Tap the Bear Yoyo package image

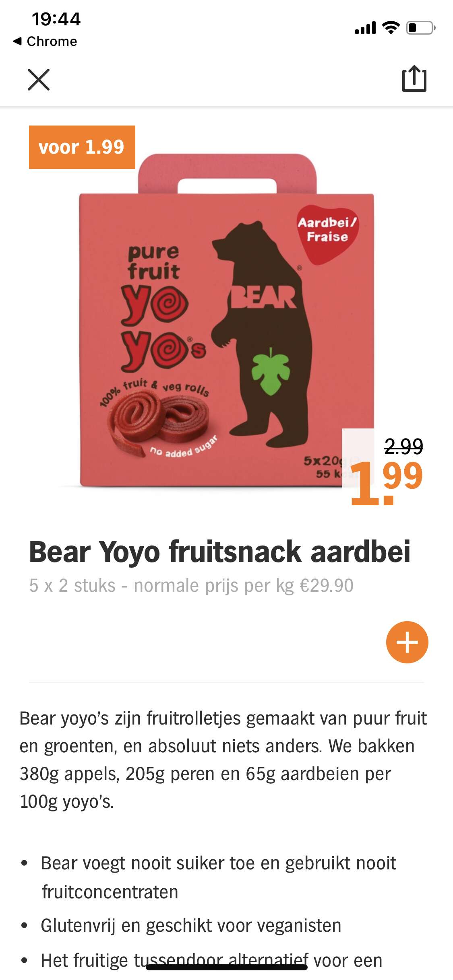pos(227,321)
